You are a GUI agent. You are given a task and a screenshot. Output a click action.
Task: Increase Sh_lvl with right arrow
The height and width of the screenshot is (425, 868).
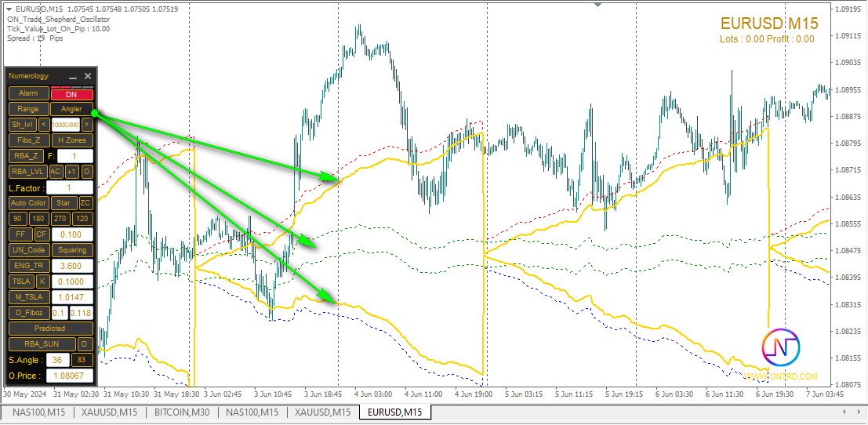pos(86,125)
